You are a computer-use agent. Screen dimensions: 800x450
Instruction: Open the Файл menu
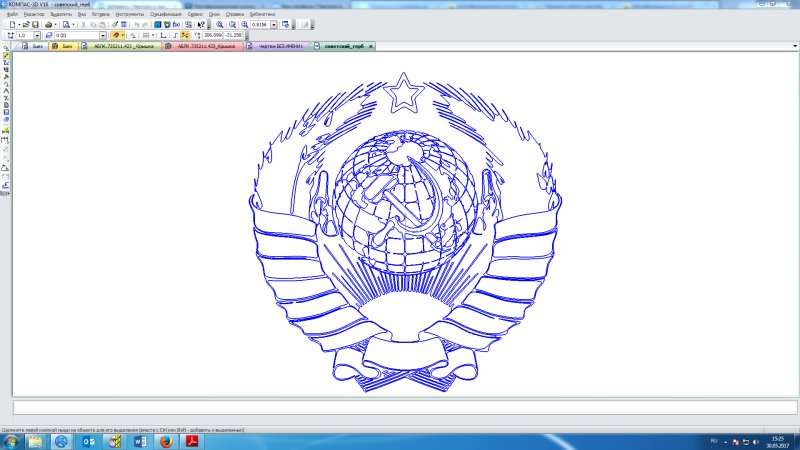coord(11,15)
